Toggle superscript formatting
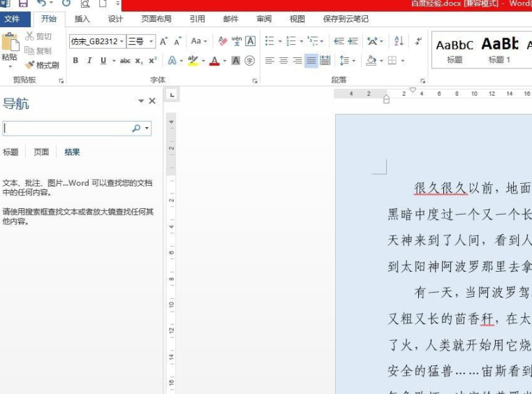Image resolution: width=532 pixels, height=394 pixels. [153, 60]
